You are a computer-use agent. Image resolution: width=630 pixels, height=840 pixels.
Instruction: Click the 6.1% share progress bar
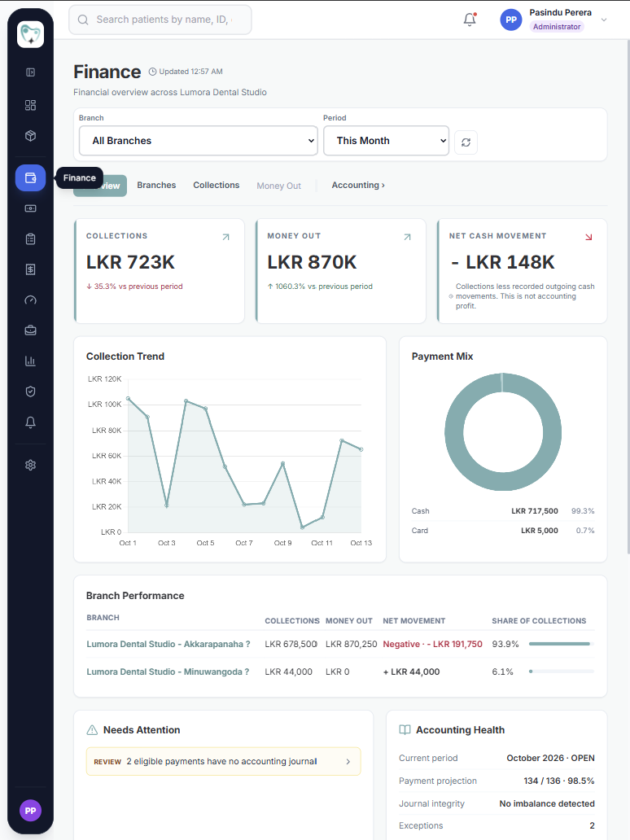(x=562, y=672)
